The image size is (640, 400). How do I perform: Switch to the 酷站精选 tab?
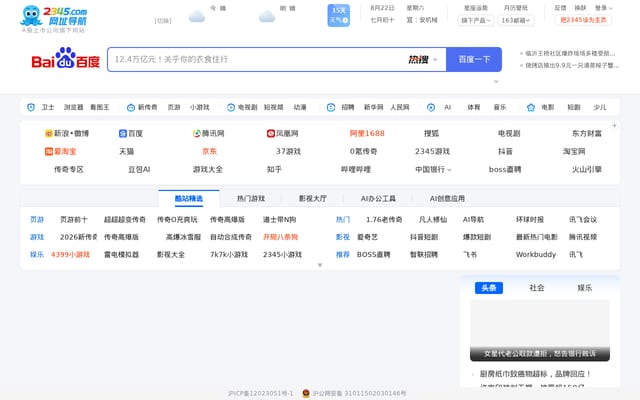coord(189,198)
